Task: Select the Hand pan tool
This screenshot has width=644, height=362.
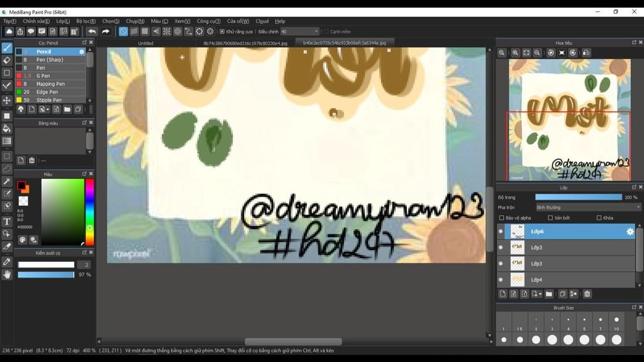Action: pyautogui.click(x=7, y=274)
